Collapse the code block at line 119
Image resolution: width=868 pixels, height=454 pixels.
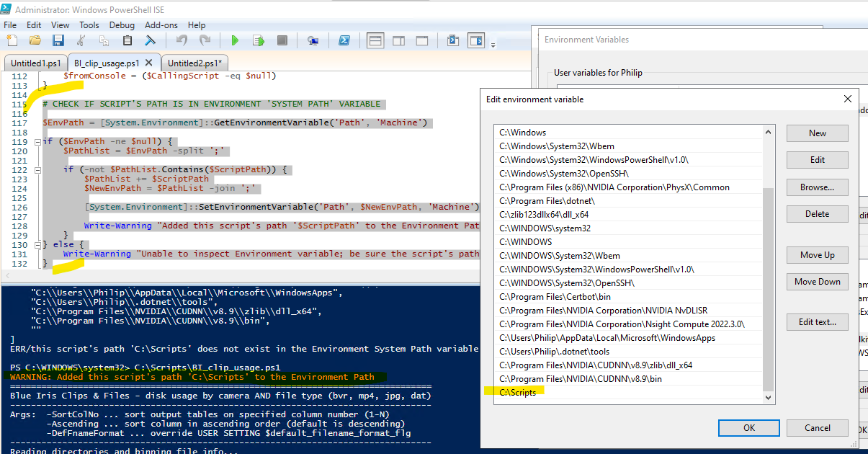(x=37, y=141)
